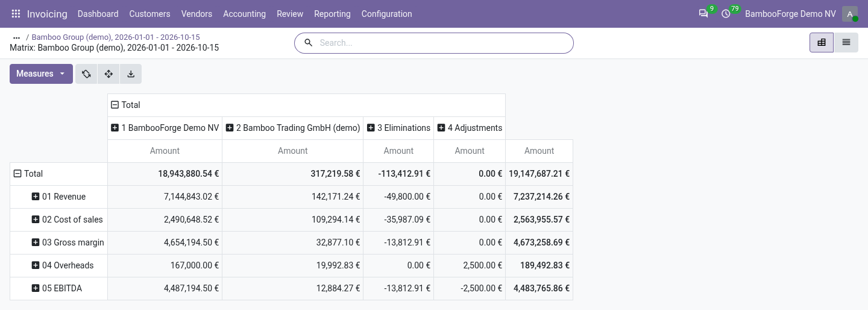Open the Review menu
Image resolution: width=868 pixels, height=310 pixels.
[x=289, y=13]
